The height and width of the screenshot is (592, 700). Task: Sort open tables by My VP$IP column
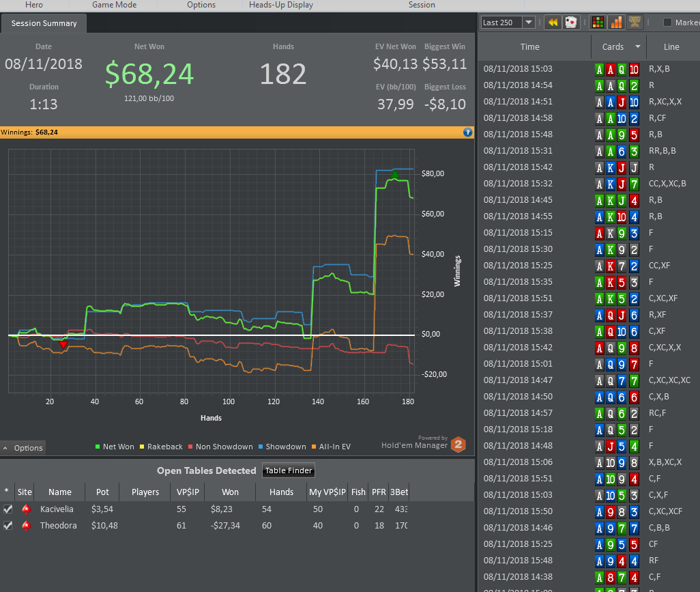[327, 492]
